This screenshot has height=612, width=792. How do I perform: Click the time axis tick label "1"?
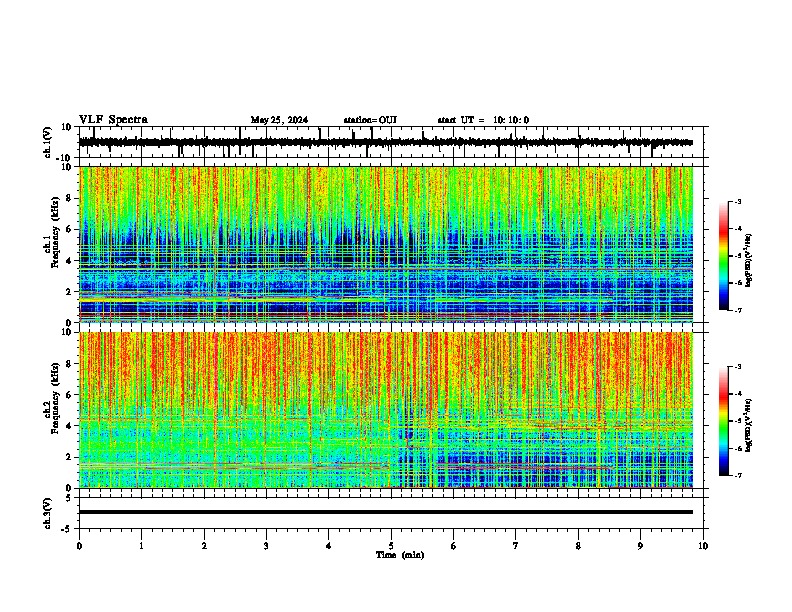point(141,546)
